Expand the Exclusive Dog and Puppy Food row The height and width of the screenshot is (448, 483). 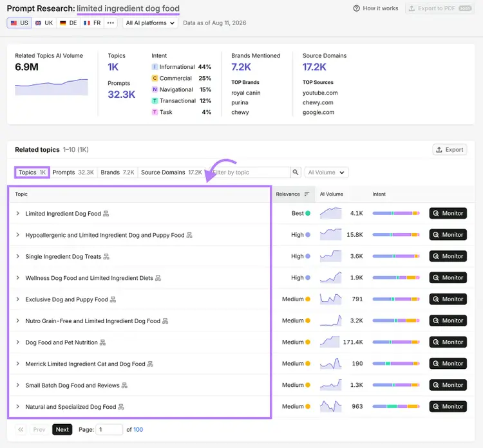coord(17,299)
